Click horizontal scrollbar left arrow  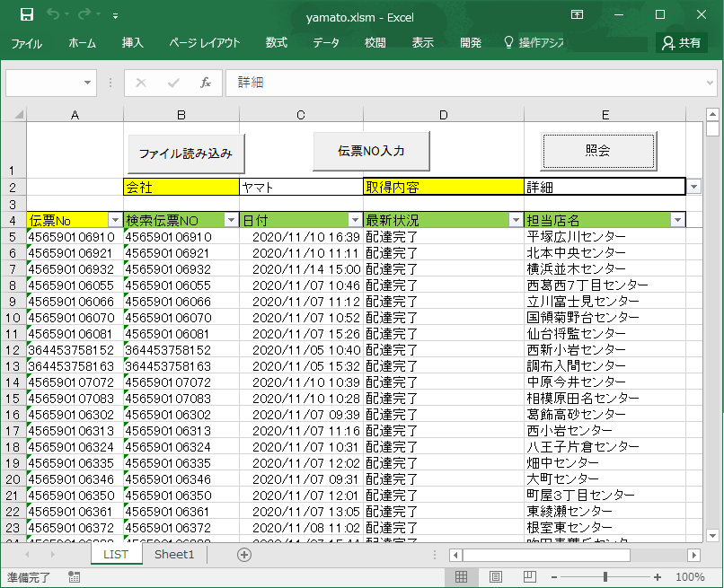click(455, 555)
